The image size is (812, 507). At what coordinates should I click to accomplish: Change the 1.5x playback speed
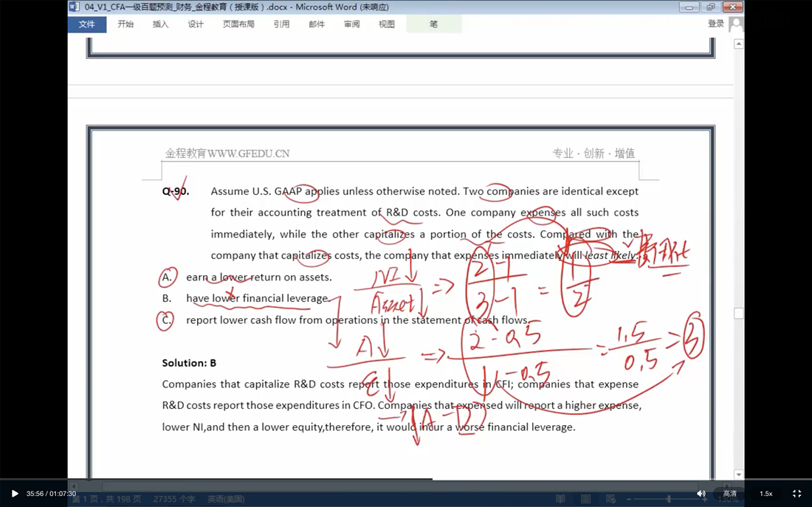click(x=766, y=494)
